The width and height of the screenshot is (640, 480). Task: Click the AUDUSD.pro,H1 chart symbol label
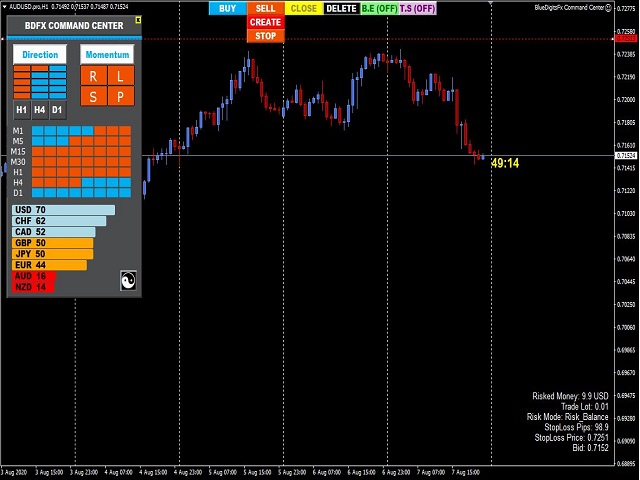[x=29, y=7]
